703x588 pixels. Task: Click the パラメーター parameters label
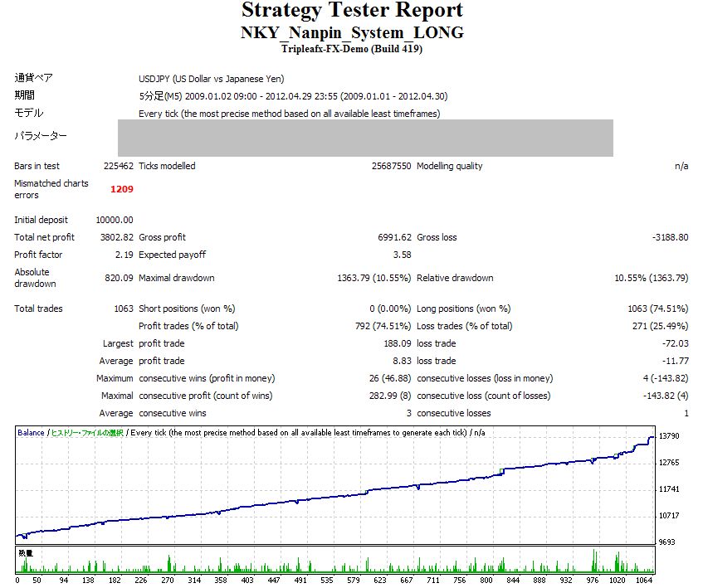coord(41,136)
